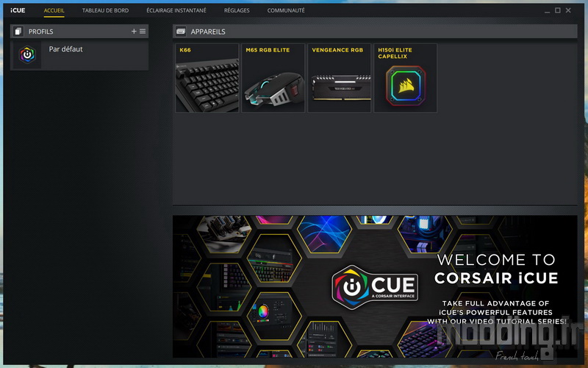588x368 pixels.
Task: Open the M65 RGB ELITE mouse tile
Action: pos(273,78)
